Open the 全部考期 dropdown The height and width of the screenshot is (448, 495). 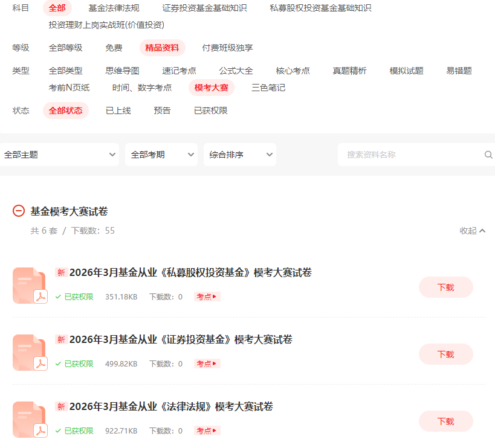pyautogui.click(x=161, y=155)
